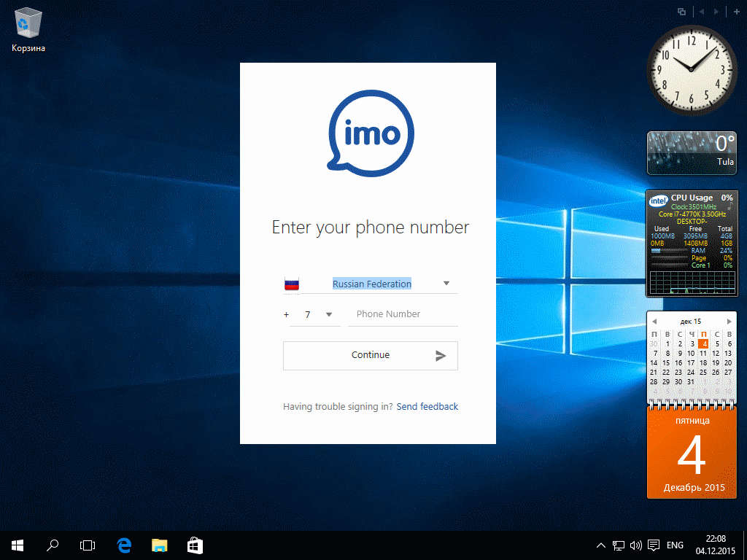
Task: Open Task View on taskbar
Action: pos(88,545)
